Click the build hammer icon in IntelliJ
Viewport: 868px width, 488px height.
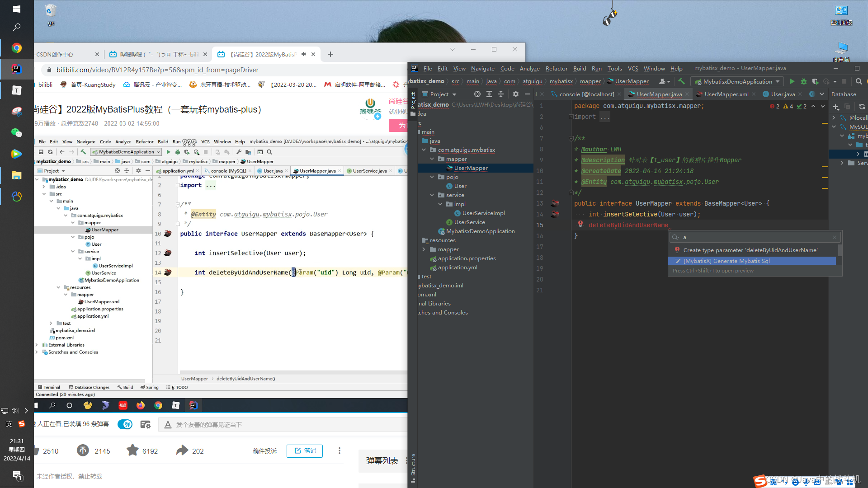click(x=681, y=81)
